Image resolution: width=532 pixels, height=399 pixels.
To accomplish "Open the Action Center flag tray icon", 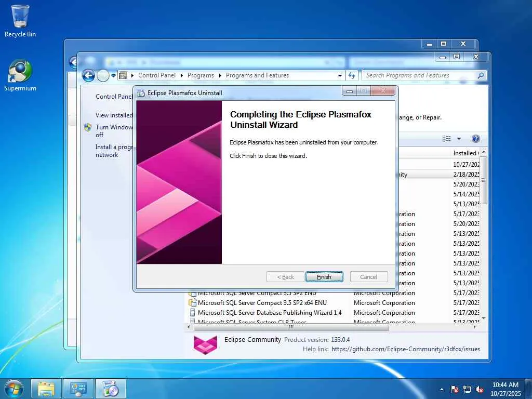I will click(455, 389).
